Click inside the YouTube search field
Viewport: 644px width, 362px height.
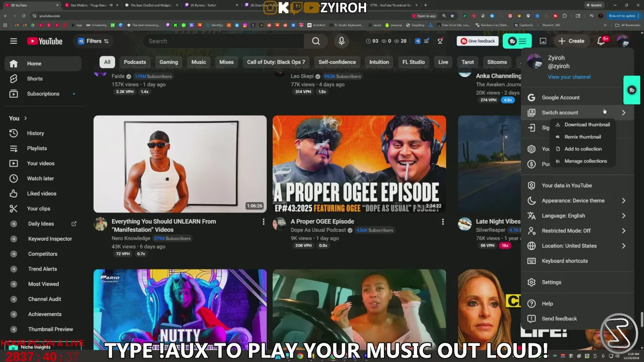pyautogui.click(x=224, y=41)
